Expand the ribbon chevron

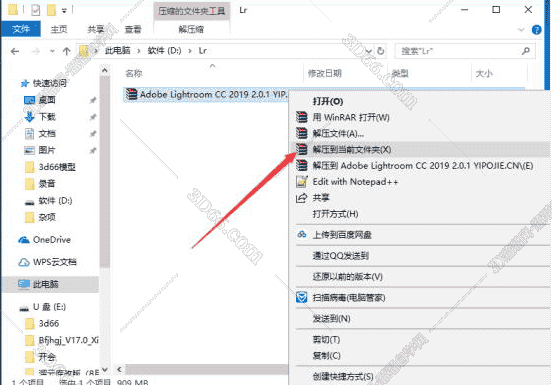click(x=521, y=30)
